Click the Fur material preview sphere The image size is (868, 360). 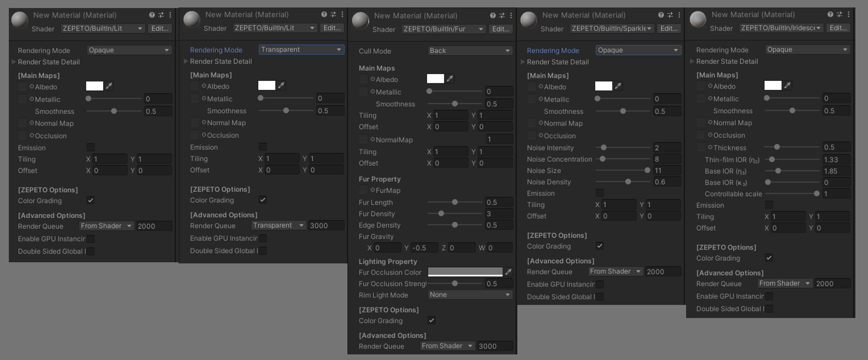pos(360,21)
